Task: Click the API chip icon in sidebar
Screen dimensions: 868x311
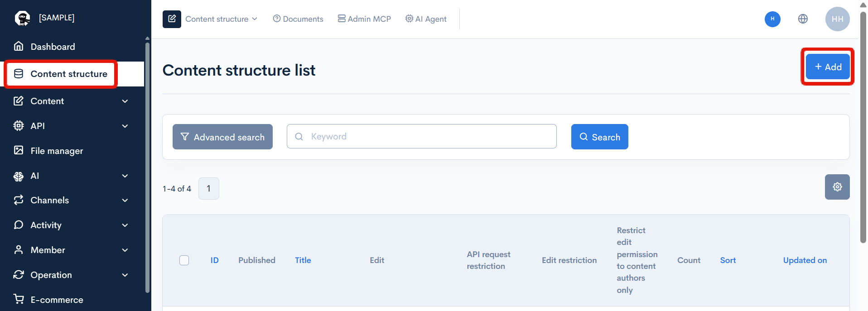Action: (19, 126)
